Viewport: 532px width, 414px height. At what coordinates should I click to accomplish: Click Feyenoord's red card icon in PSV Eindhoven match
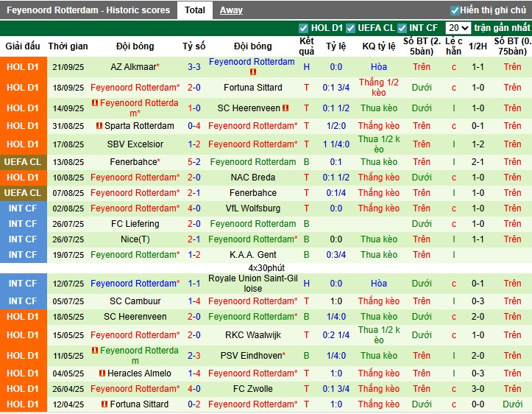point(93,351)
